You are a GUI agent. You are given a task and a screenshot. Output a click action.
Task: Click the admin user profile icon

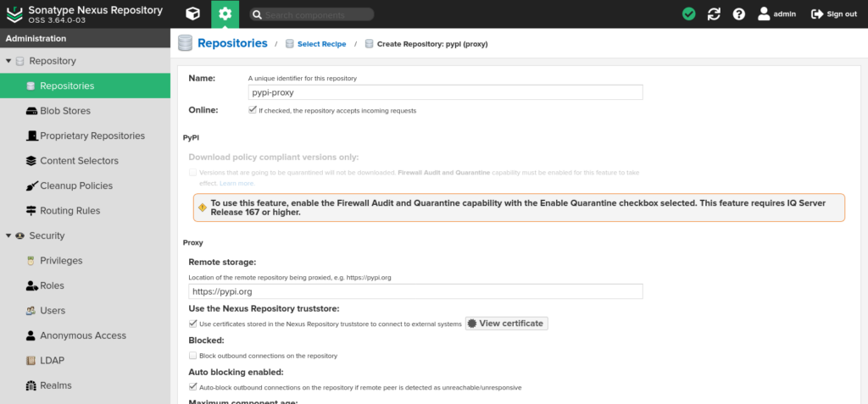coord(764,14)
